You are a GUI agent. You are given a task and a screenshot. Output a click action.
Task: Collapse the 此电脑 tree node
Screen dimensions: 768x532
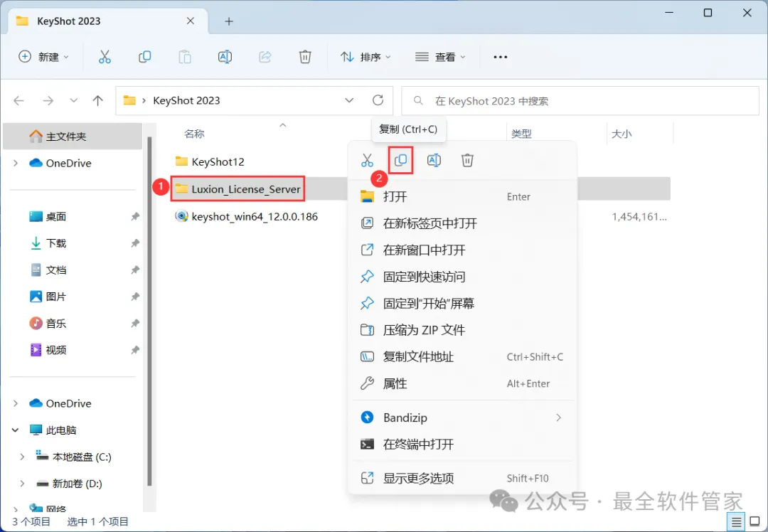point(16,430)
